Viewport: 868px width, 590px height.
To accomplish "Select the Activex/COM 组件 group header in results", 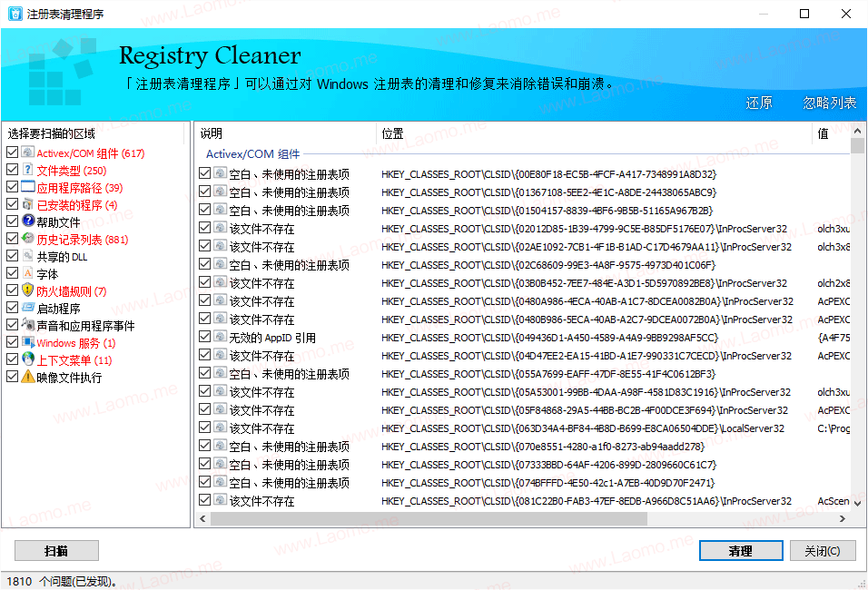I will click(x=253, y=154).
